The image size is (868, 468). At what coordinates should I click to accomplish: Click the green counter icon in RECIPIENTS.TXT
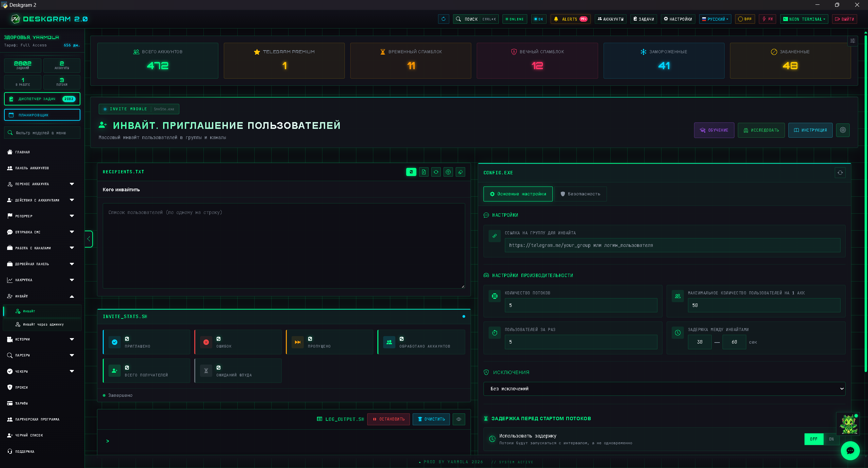pyautogui.click(x=411, y=172)
